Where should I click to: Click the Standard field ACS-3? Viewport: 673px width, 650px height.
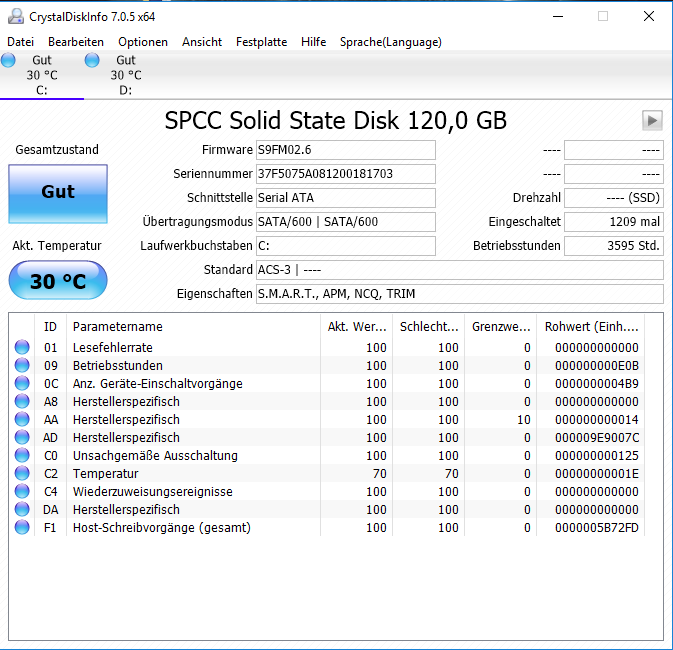pos(460,270)
